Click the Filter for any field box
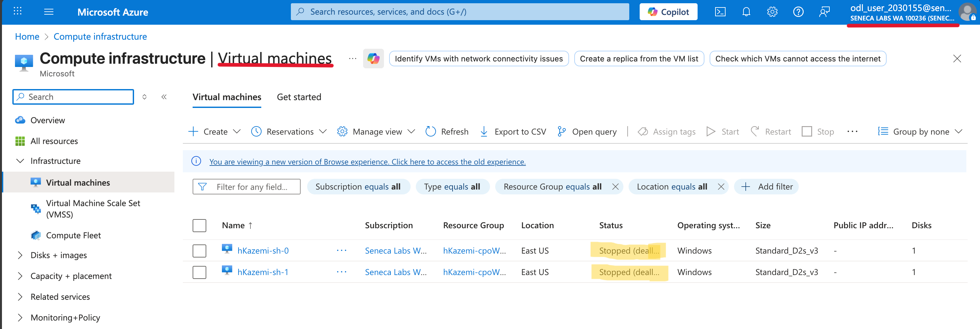This screenshot has width=980, height=329. click(246, 187)
